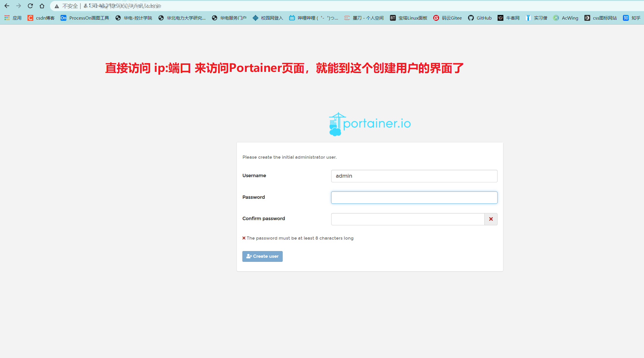Open the 码云Gitee bookmark
Image resolution: width=644 pixels, height=358 pixels.
[x=448, y=18]
